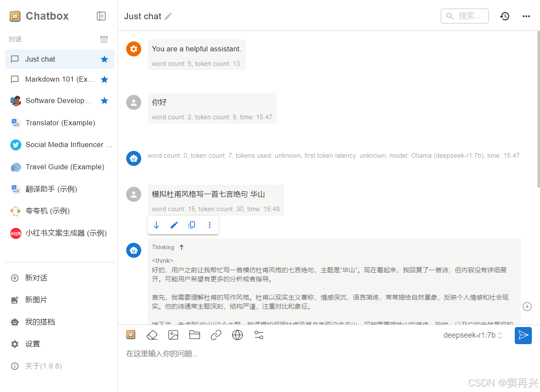Click the 你好 message text
The image size is (540, 392).
159,103
